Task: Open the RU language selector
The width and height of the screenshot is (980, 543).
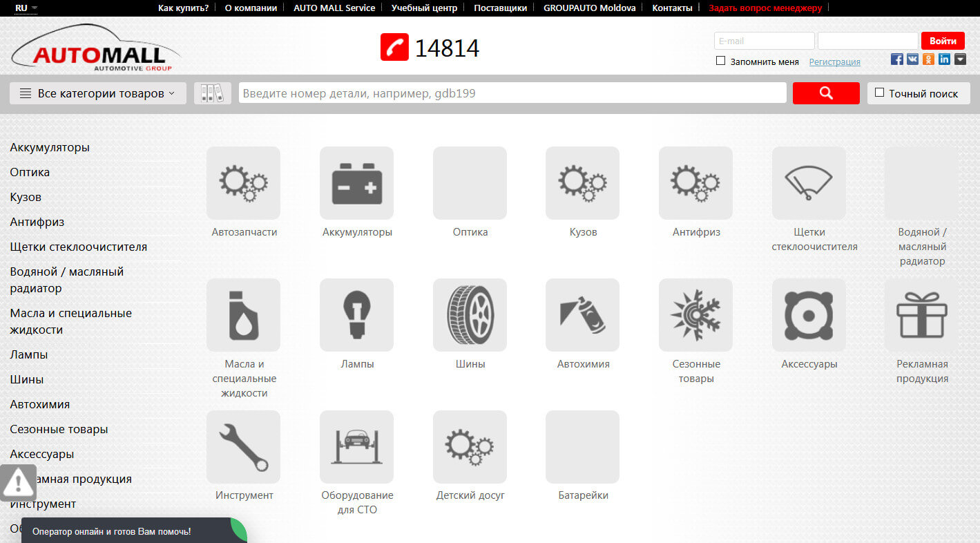Action: [x=26, y=8]
